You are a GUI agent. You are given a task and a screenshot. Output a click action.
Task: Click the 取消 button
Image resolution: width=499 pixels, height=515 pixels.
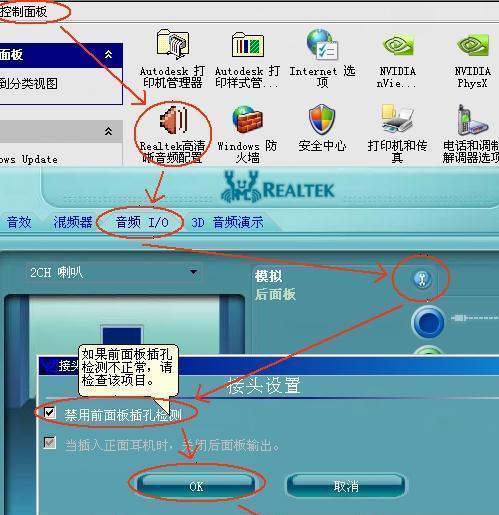click(x=346, y=486)
